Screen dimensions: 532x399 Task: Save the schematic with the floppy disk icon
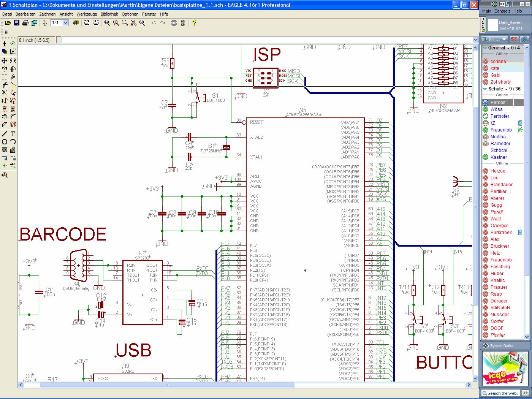(17, 23)
